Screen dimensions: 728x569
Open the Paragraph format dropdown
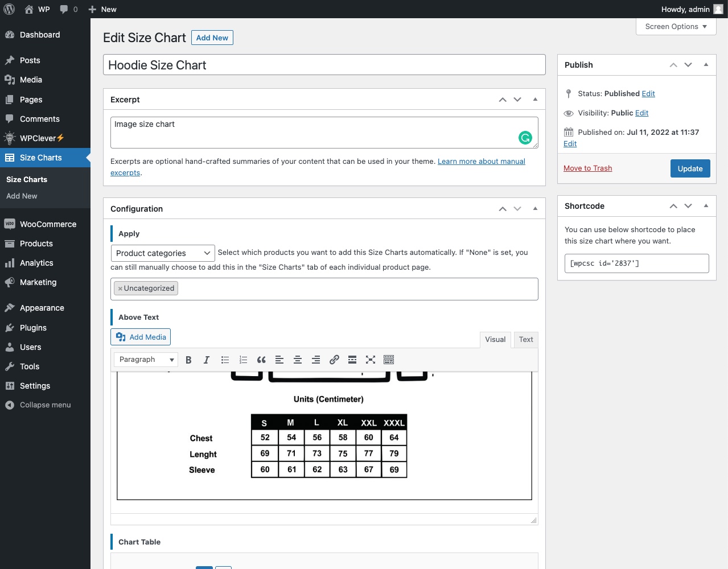(x=146, y=360)
